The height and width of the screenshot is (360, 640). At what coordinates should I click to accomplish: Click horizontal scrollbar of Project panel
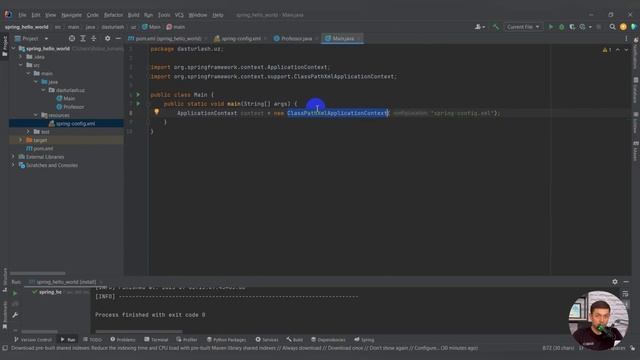click(x=38, y=273)
